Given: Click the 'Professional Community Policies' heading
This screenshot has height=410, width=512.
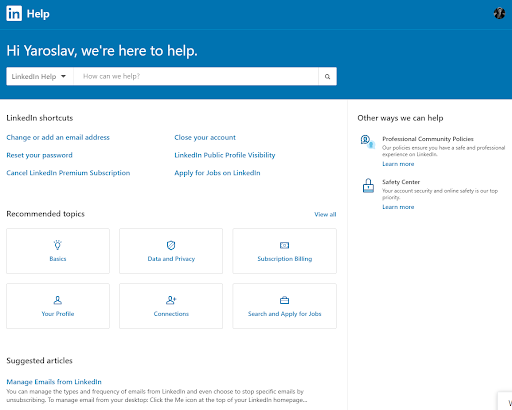Looking at the screenshot, I should 428,139.
